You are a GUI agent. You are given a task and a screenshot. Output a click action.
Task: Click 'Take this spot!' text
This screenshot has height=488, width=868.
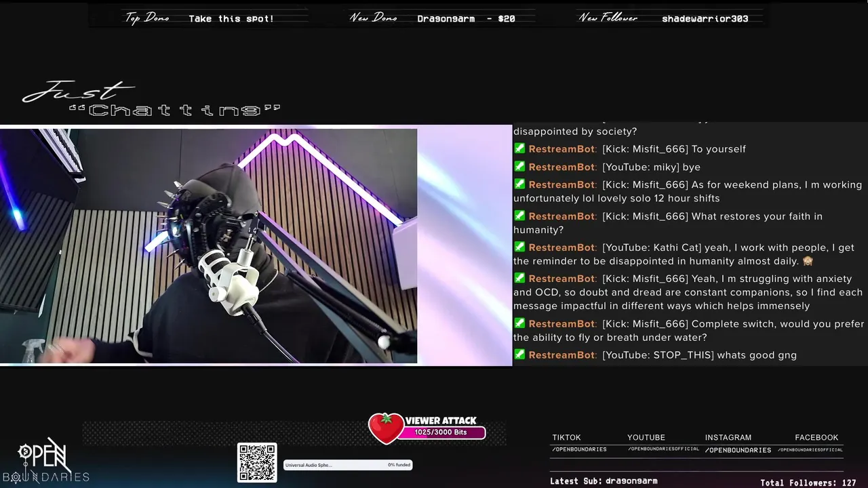click(231, 19)
